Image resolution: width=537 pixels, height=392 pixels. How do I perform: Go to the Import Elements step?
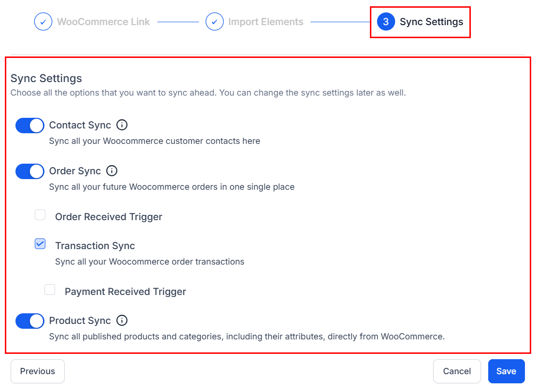(266, 22)
